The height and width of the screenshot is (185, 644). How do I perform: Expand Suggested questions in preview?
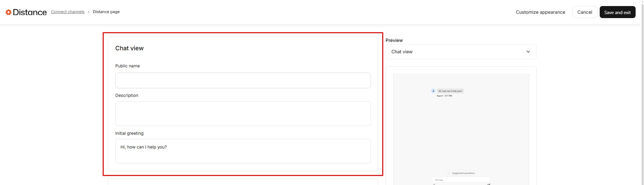pos(461,173)
